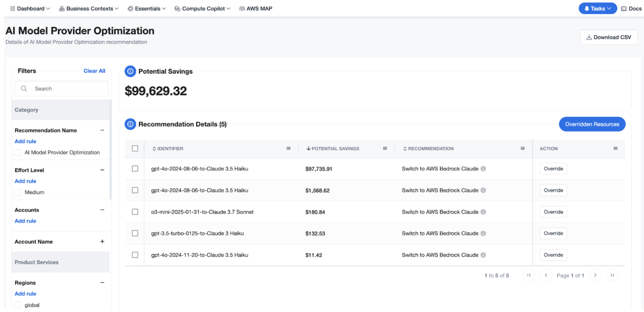The image size is (644, 312).
Task: Click the filters panel vertical scrollbar
Action: pos(111,149)
